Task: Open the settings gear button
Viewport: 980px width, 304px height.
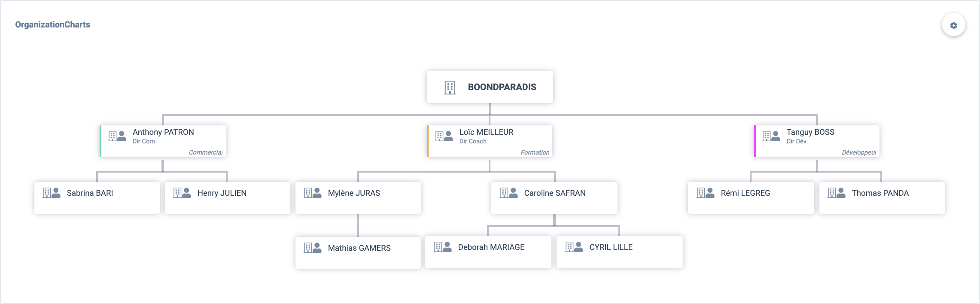Action: 953,25
